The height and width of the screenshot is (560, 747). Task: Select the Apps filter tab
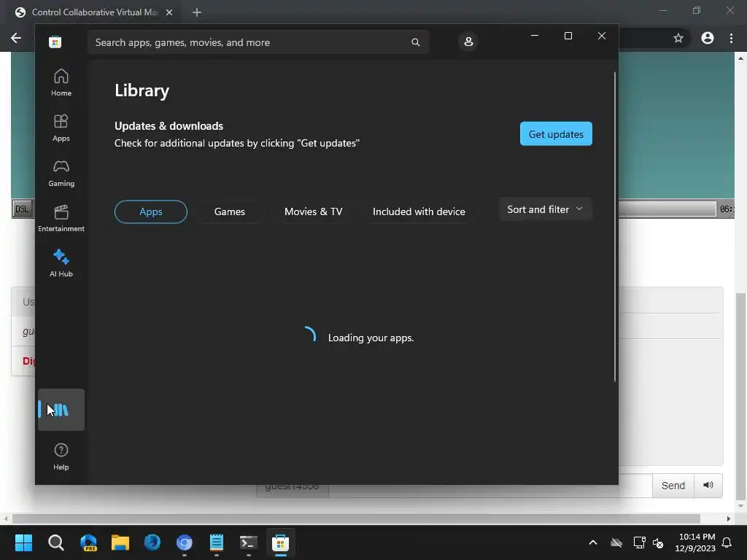151,211
